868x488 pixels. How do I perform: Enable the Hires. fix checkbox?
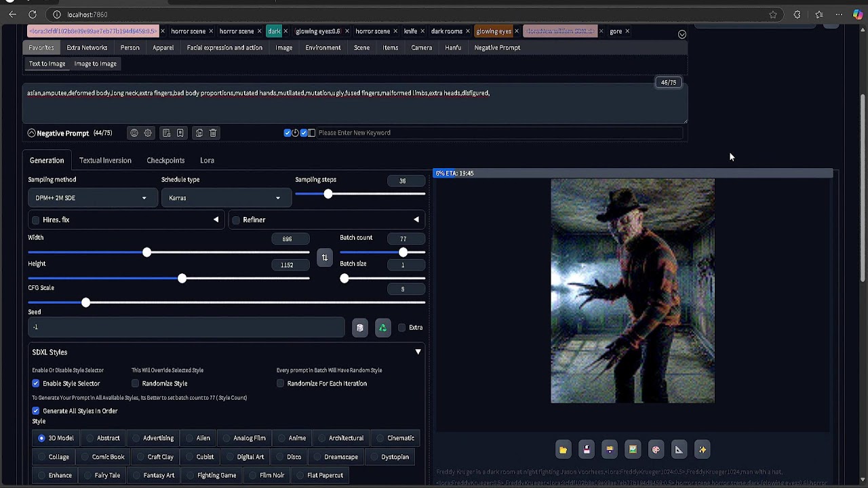point(36,220)
